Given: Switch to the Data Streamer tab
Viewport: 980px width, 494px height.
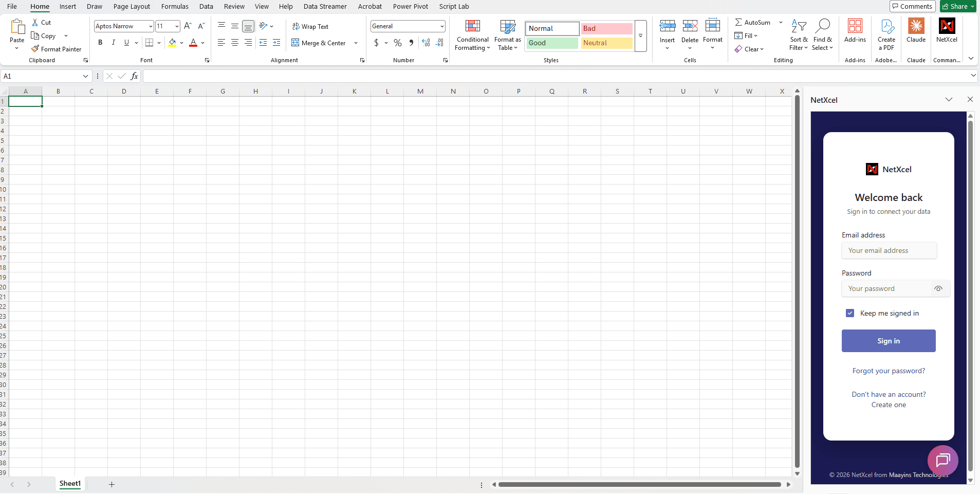Looking at the screenshot, I should click(x=325, y=7).
